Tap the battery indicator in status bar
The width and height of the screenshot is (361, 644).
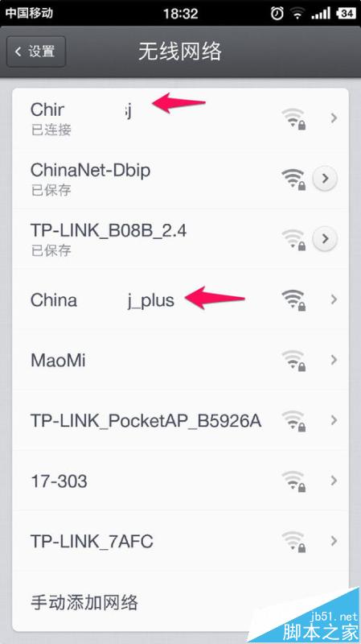(346, 14)
